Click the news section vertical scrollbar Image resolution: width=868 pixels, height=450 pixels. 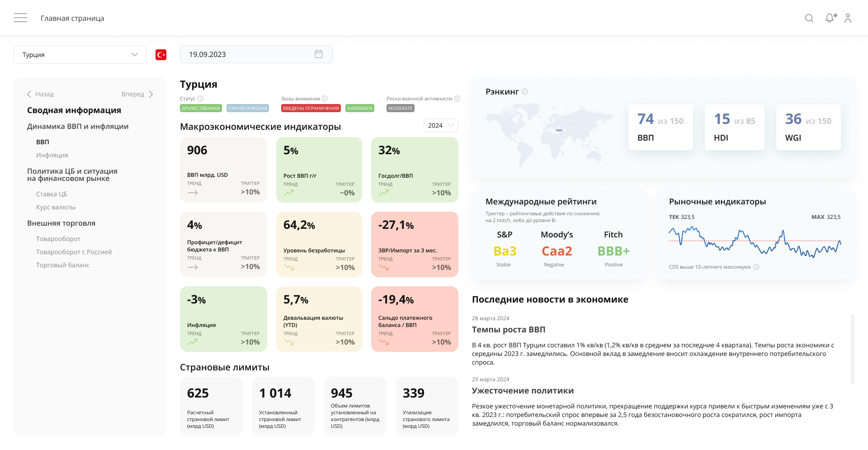[x=852, y=349]
